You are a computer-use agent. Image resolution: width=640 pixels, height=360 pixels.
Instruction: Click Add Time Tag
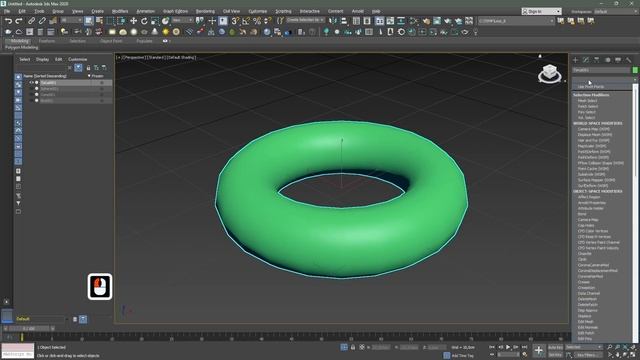pyautogui.click(x=463, y=356)
